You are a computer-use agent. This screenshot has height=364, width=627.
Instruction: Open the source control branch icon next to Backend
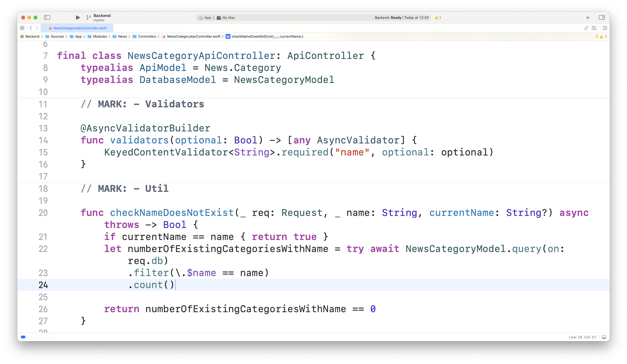89,18
